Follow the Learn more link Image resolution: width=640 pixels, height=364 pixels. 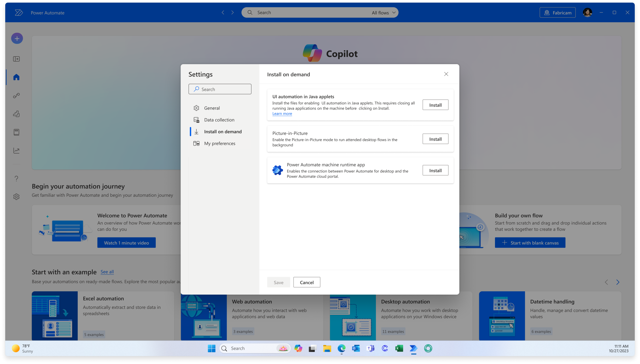[282, 114]
